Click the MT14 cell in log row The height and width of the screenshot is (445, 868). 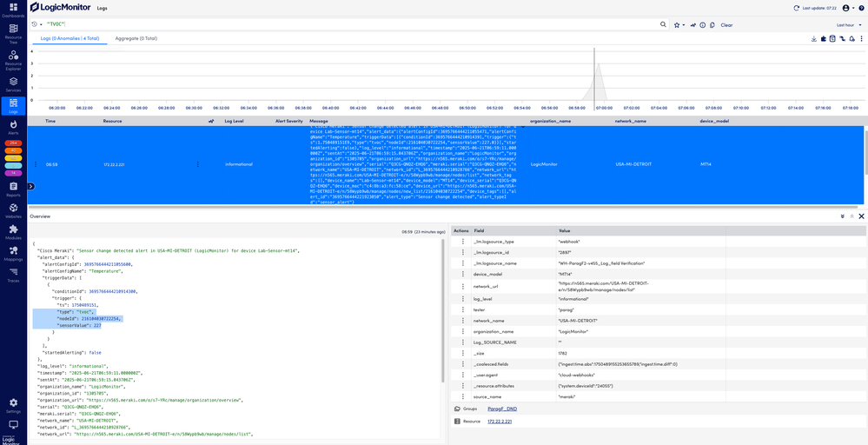coord(706,164)
